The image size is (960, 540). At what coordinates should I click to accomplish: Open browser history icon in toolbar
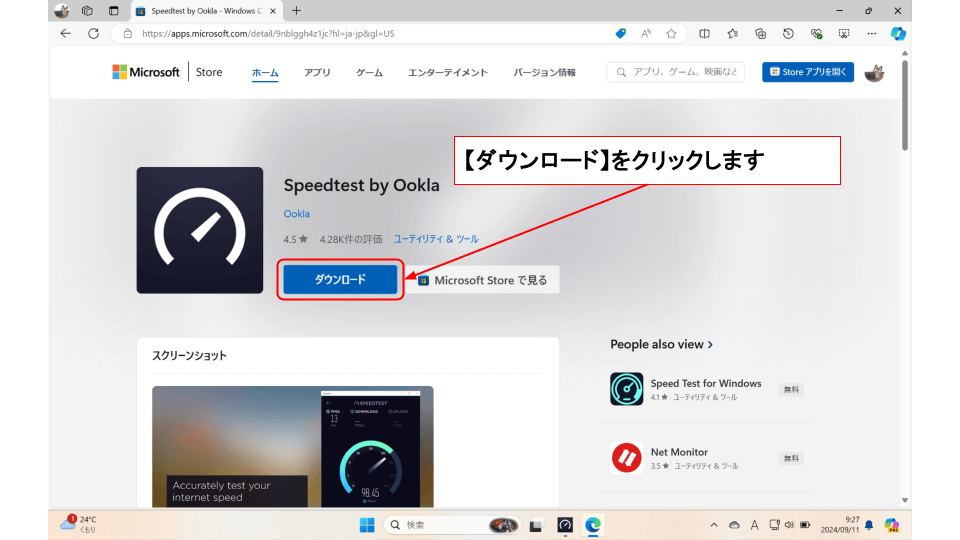788,33
